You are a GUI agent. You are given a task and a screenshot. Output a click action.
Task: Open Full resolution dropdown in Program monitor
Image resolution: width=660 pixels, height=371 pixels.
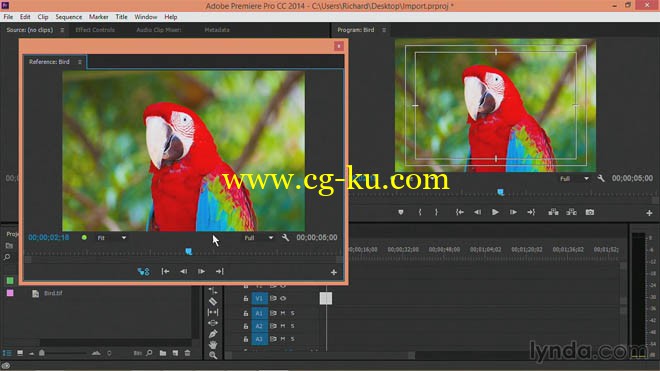[574, 179]
